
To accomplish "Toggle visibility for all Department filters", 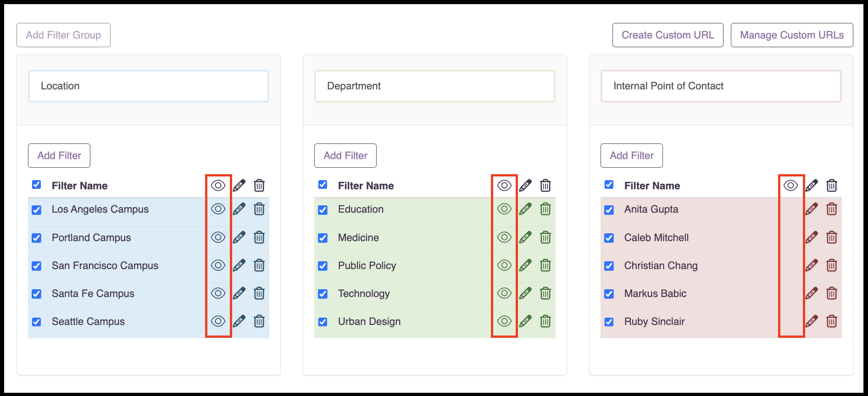I will 504,186.
